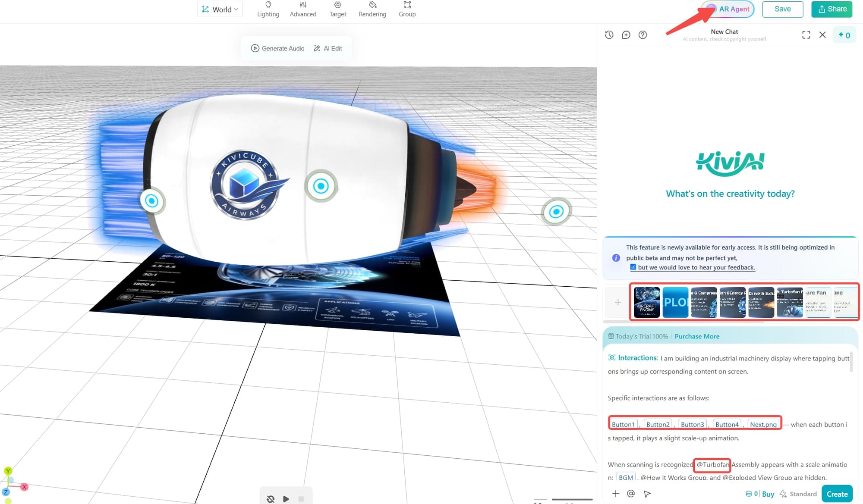Open the Rendering settings

pos(372,9)
